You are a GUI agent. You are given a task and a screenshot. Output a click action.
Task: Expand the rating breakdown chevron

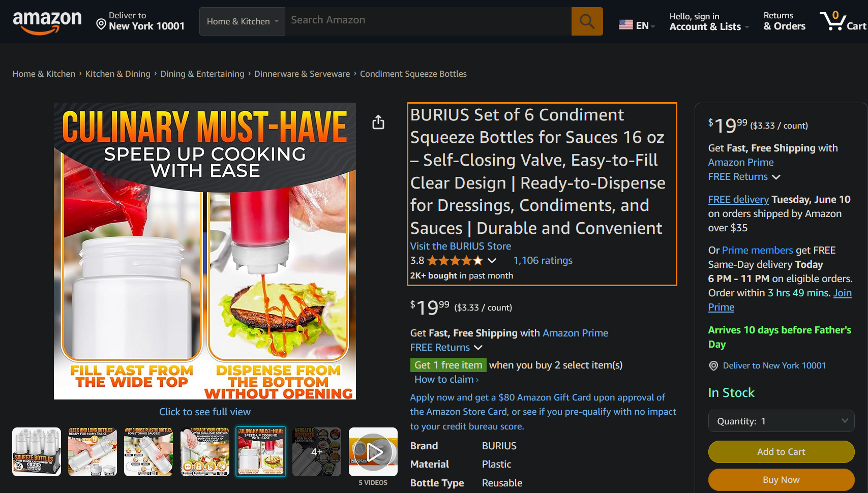tap(492, 261)
